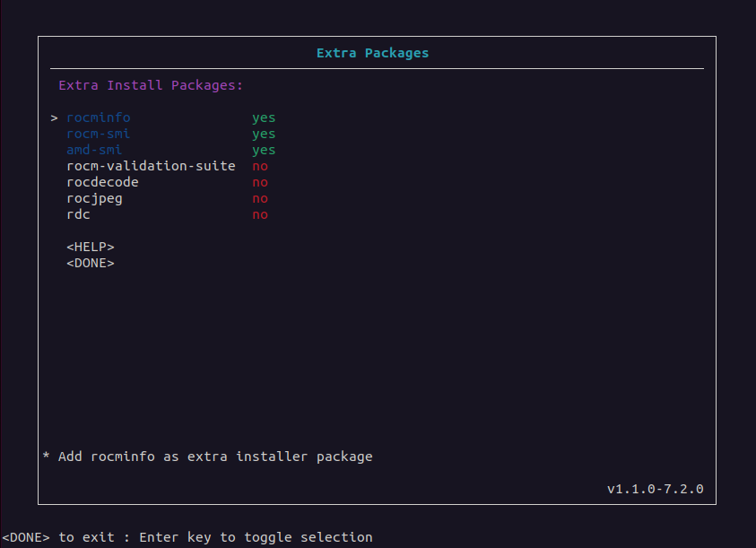This screenshot has width=756, height=548.
Task: Click the v1.1.0-7.2.0 version label
Action: [655, 489]
